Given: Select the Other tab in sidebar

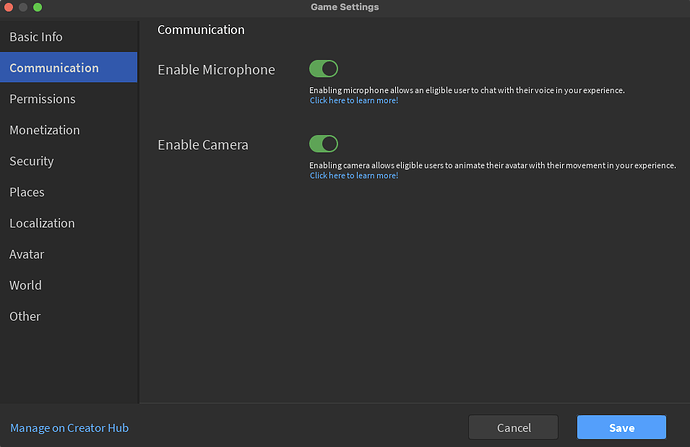Looking at the screenshot, I should (x=25, y=316).
